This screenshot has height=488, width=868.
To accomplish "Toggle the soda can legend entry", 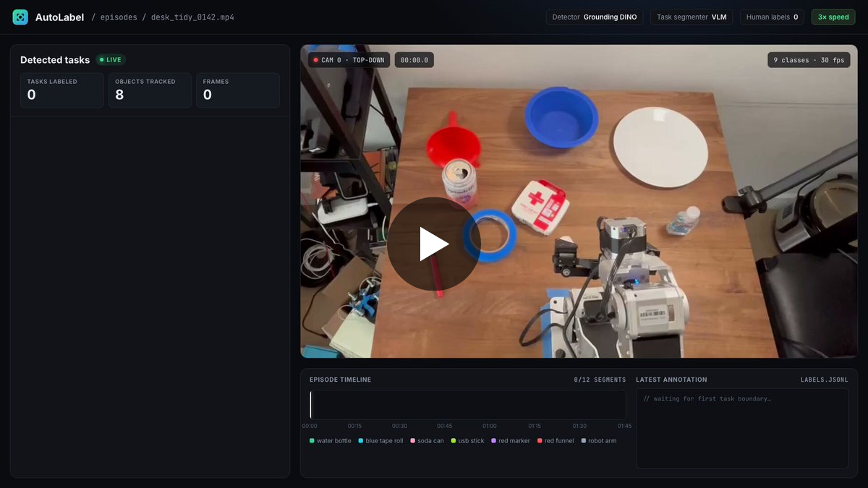I will point(427,441).
